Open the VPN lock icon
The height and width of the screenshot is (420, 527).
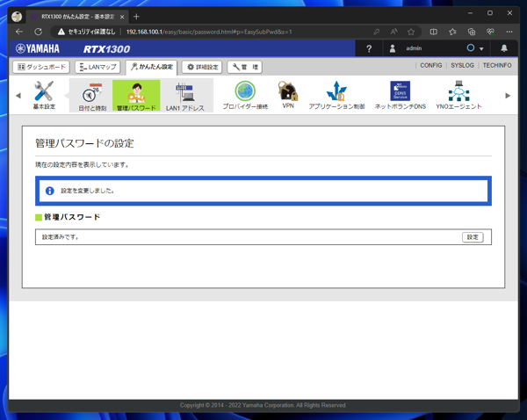tap(288, 95)
